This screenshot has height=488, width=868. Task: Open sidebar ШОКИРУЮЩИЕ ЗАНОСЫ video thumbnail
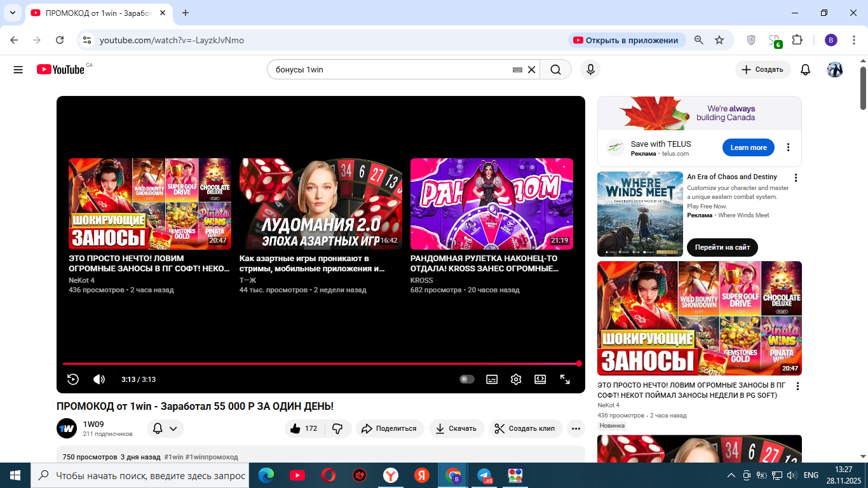coord(700,318)
